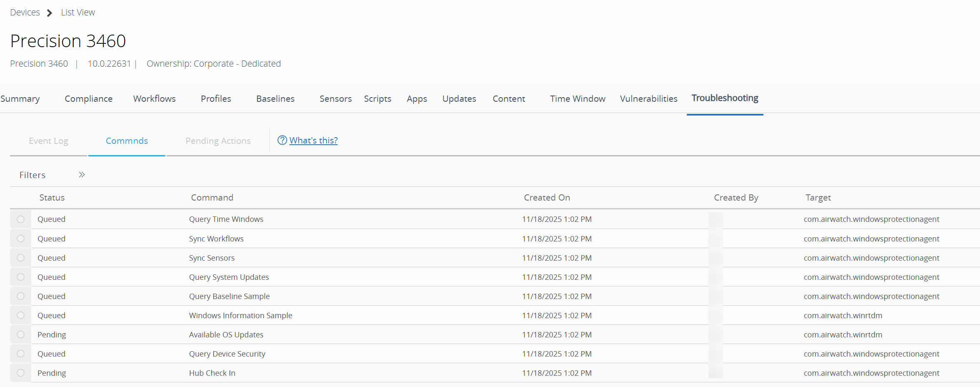
Task: Sort by Created On column header
Action: tap(546, 198)
